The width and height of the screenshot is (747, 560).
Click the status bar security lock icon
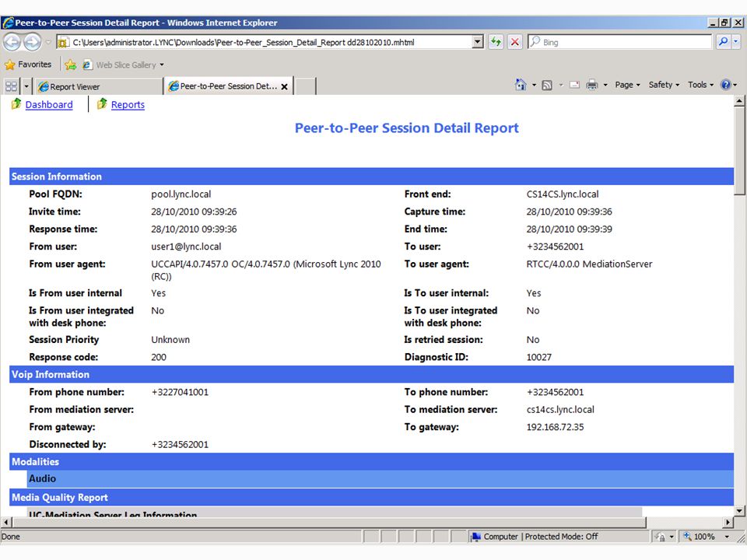[661, 537]
